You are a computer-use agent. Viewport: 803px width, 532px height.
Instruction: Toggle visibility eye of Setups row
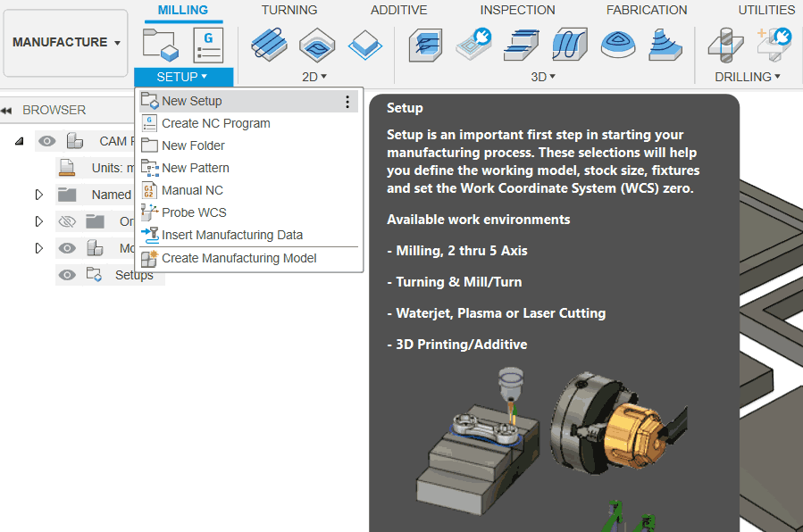pos(67,275)
